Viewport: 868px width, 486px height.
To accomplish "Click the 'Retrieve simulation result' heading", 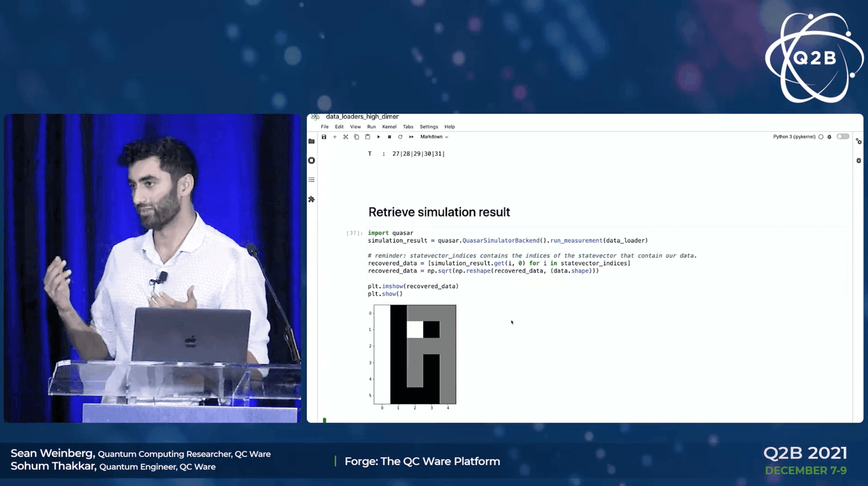I will coord(439,212).
